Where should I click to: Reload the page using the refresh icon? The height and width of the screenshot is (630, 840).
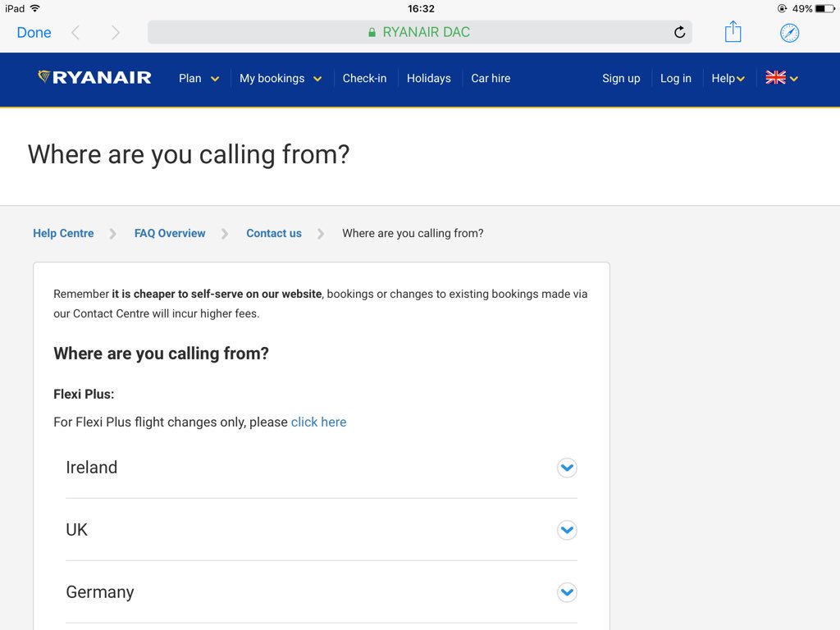[679, 32]
